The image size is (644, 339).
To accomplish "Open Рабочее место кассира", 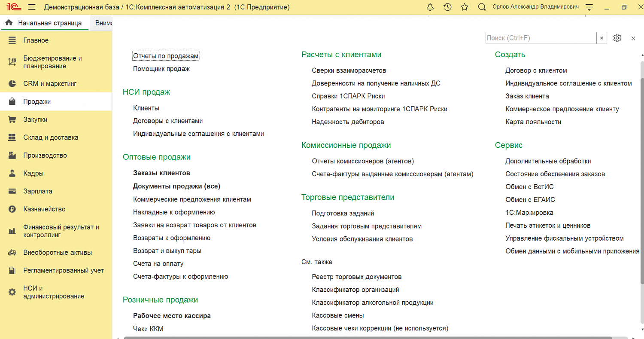I will pyautogui.click(x=172, y=316).
